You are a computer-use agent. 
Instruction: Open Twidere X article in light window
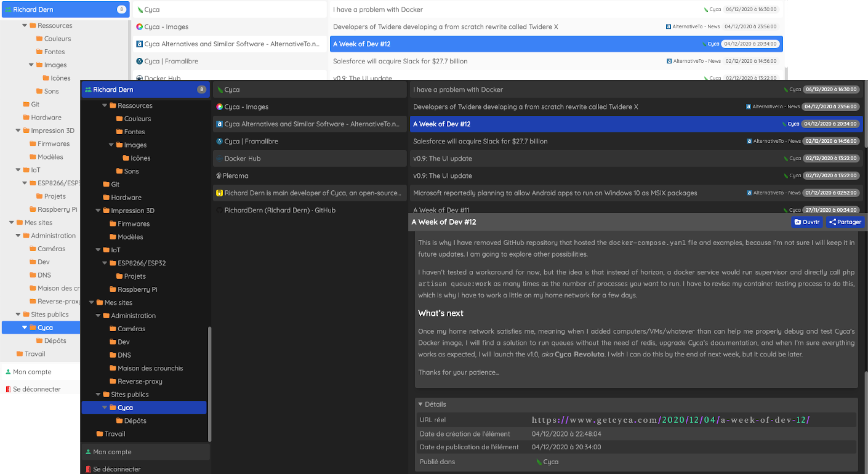557,27
